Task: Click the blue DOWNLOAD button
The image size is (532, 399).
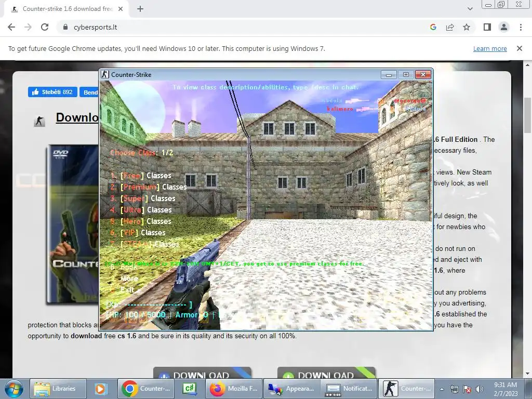Action: click(202, 373)
